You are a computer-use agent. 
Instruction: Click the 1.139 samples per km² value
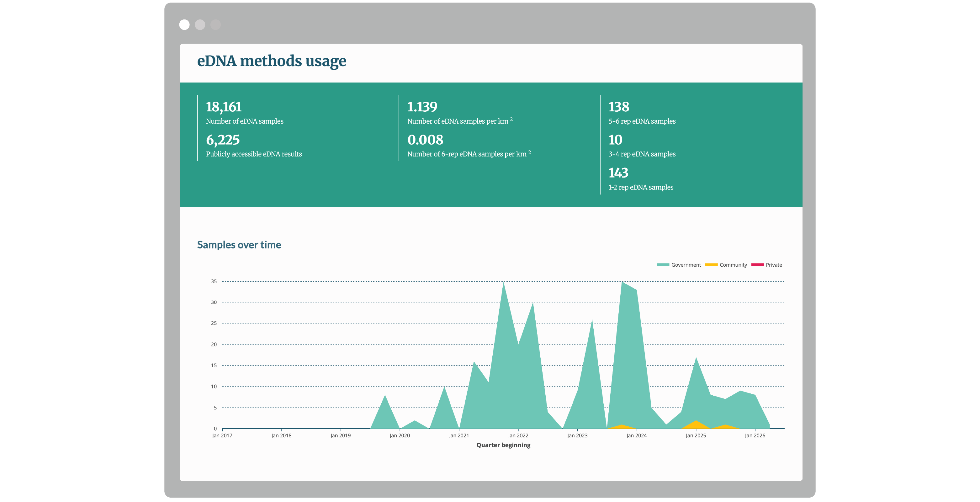[x=422, y=107]
